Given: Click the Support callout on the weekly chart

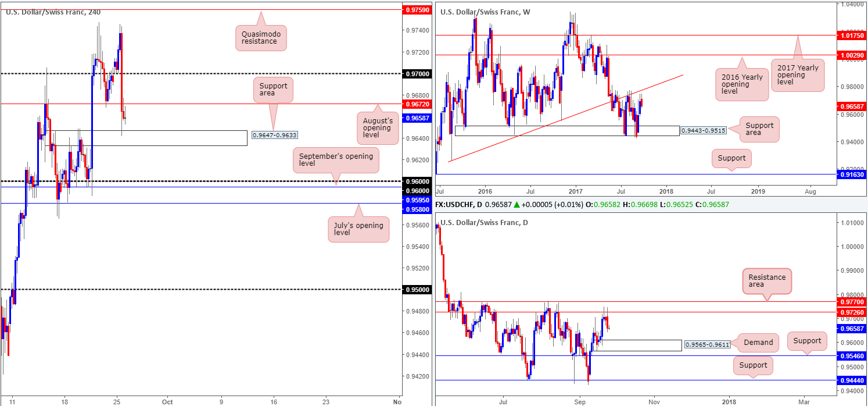Looking at the screenshot, I should 731,157.
